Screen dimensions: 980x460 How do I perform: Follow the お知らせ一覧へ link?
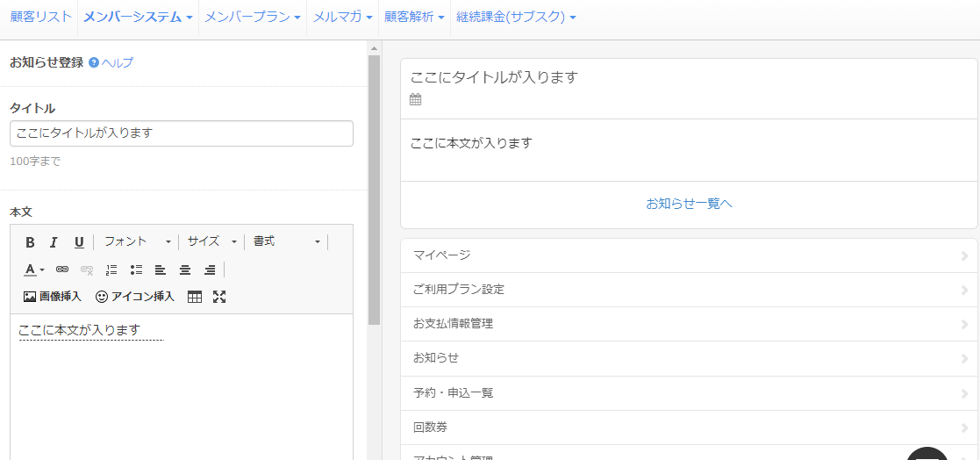click(x=689, y=204)
